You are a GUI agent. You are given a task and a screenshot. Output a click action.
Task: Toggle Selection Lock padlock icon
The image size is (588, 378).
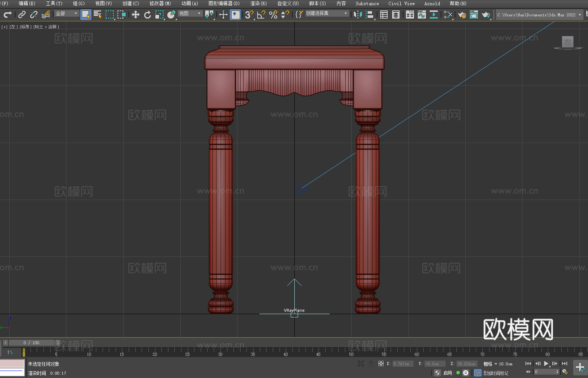(x=371, y=364)
